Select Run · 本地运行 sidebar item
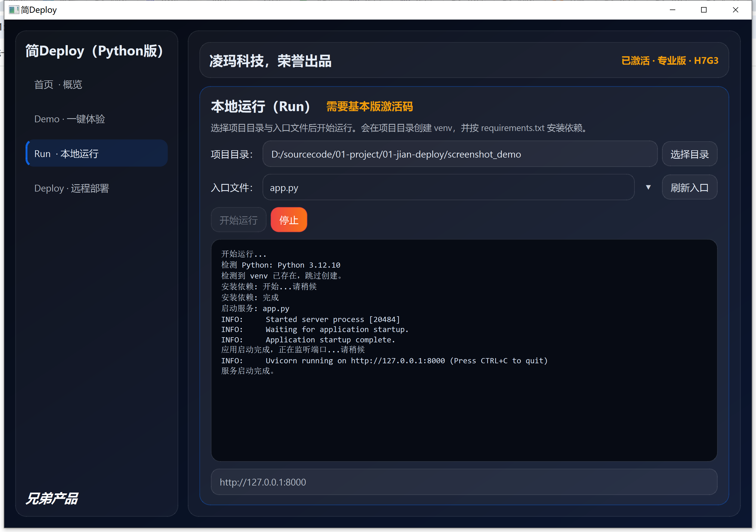This screenshot has width=756, height=532. coord(96,154)
